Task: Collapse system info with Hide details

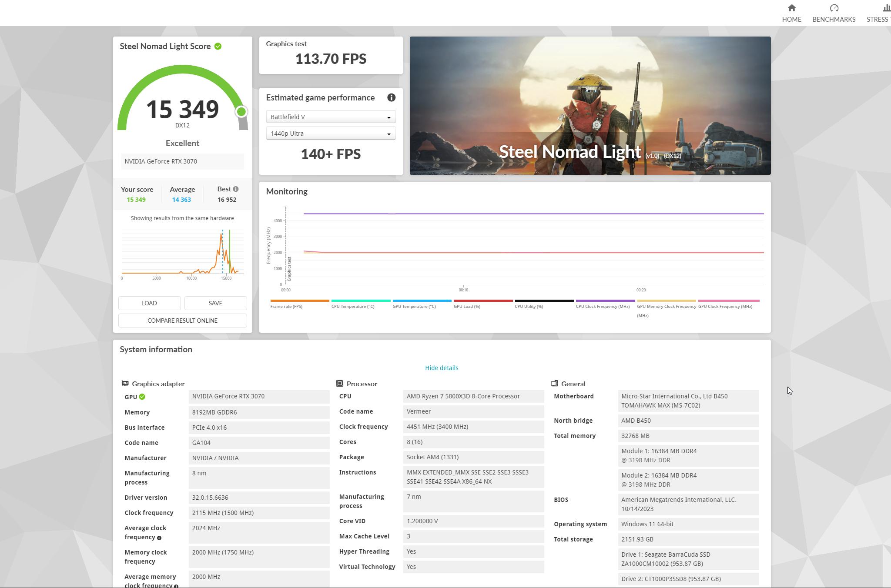Action: 442,368
